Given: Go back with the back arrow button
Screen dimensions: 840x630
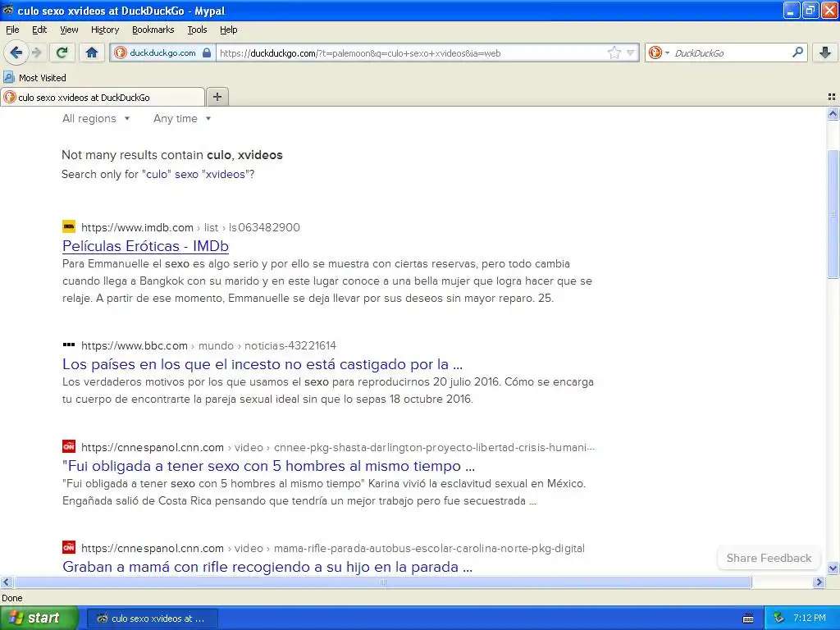Looking at the screenshot, I should [16, 52].
